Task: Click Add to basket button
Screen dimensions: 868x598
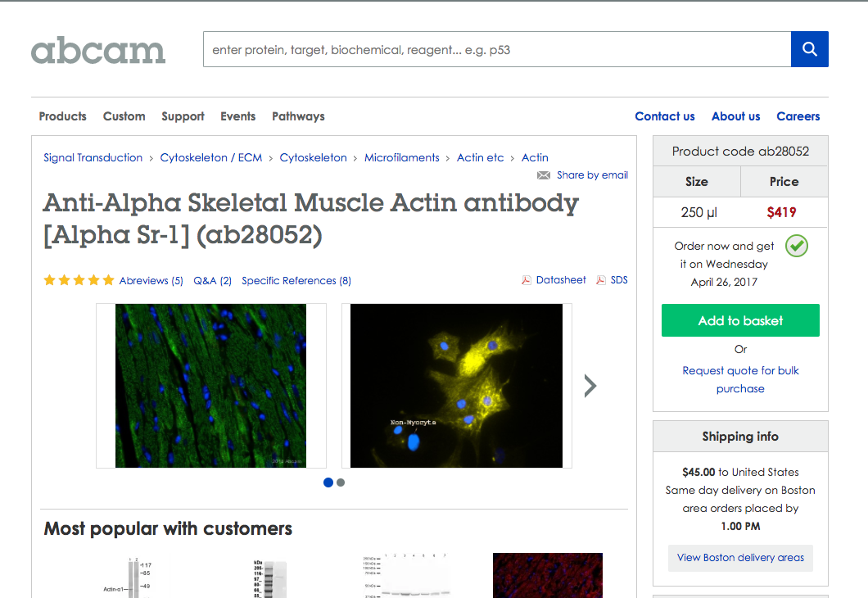Action: (x=741, y=320)
